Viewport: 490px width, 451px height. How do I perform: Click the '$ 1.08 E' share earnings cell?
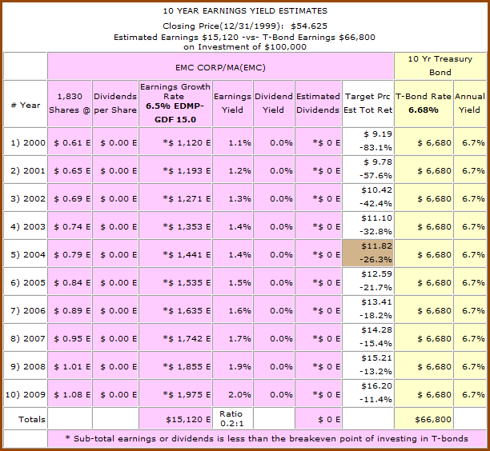tap(69, 393)
